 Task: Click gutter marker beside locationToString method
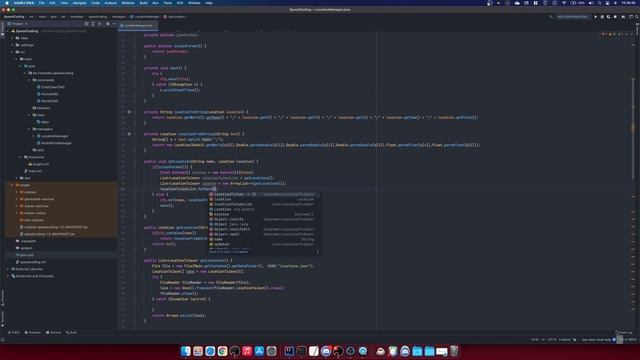(x=129, y=112)
